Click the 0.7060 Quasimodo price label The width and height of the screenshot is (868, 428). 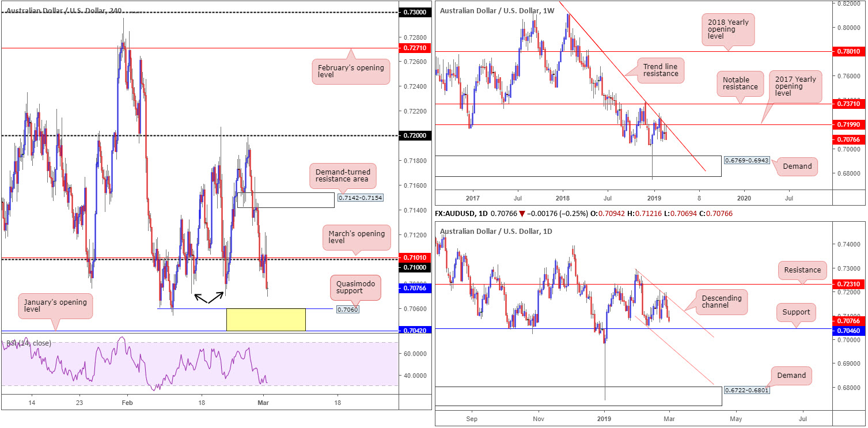[348, 309]
